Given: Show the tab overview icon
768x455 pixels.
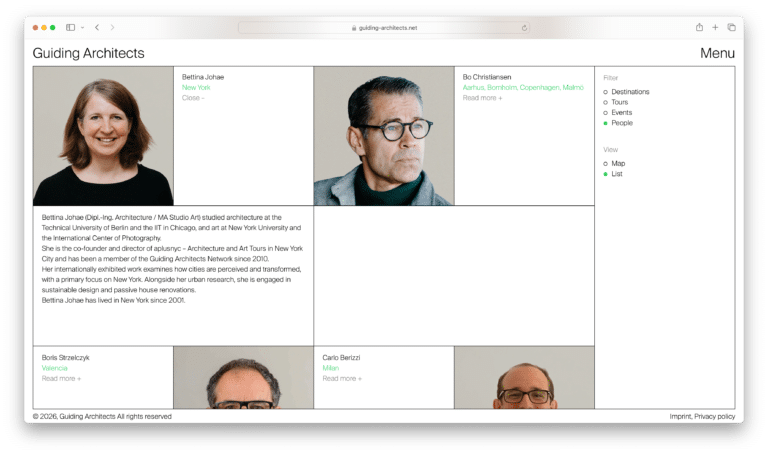Looking at the screenshot, I should [731, 27].
